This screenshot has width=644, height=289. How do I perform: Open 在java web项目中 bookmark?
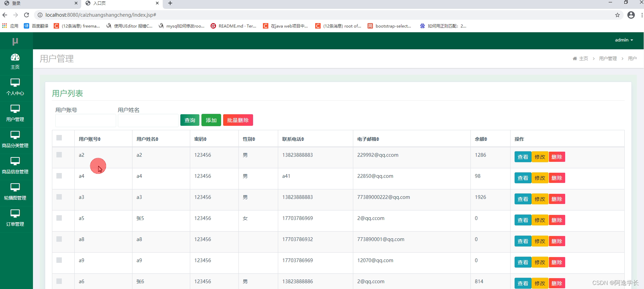[285, 26]
